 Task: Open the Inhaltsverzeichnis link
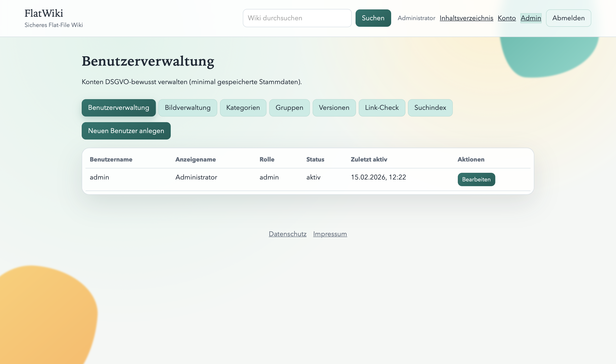pyautogui.click(x=466, y=18)
